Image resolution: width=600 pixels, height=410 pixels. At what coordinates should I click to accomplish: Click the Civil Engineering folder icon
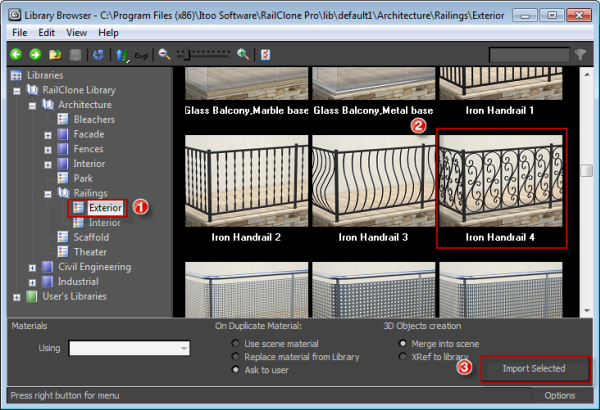(x=47, y=267)
